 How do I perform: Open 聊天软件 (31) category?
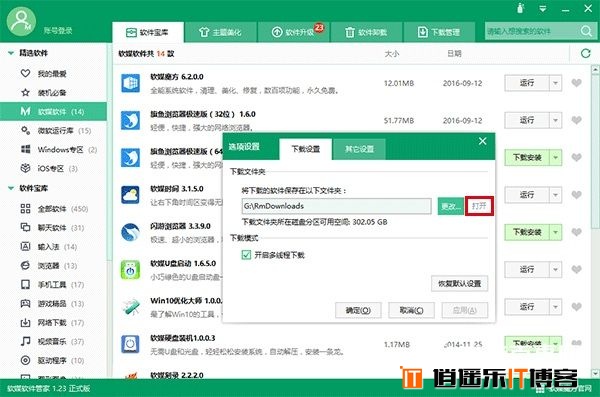(x=52, y=228)
